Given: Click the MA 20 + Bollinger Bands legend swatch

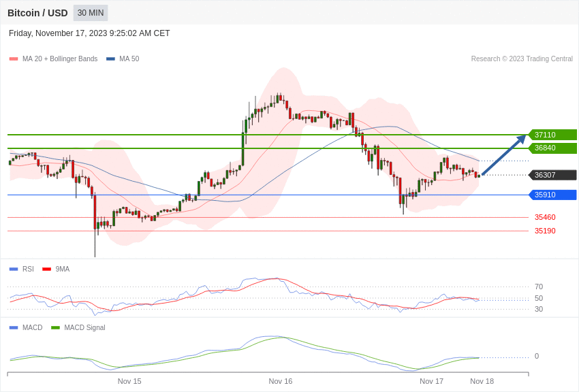Looking at the screenshot, I should (x=14, y=59).
